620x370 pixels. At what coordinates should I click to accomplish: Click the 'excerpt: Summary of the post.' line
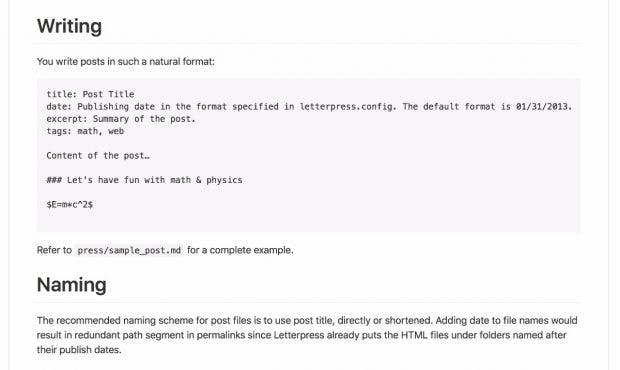(x=121, y=119)
